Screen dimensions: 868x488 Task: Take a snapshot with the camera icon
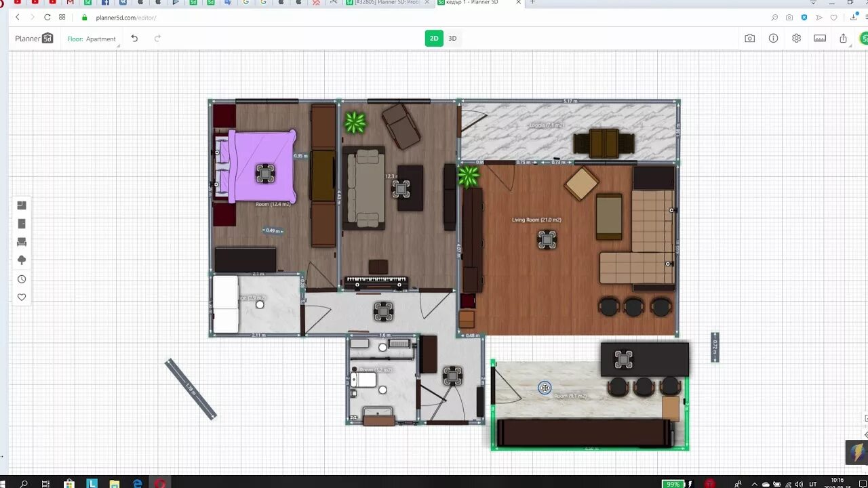[x=750, y=38]
